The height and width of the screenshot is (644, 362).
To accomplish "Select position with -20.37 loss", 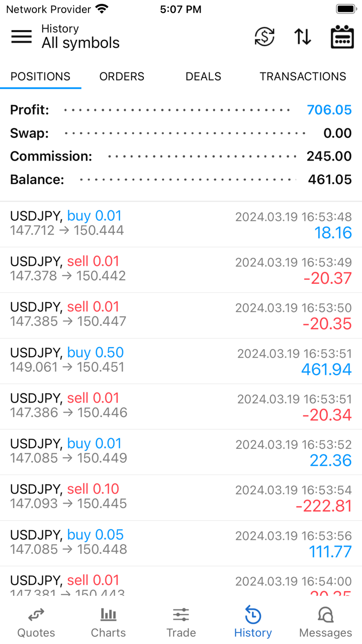I will pyautogui.click(x=181, y=270).
